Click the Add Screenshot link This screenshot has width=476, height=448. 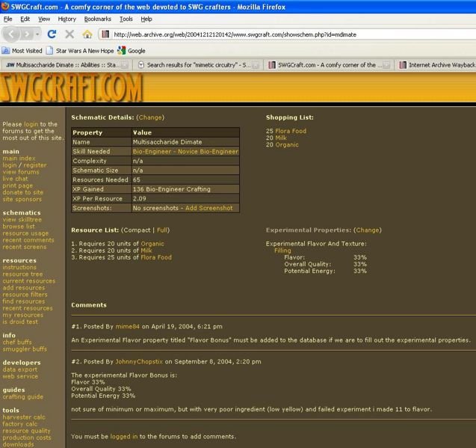point(208,209)
